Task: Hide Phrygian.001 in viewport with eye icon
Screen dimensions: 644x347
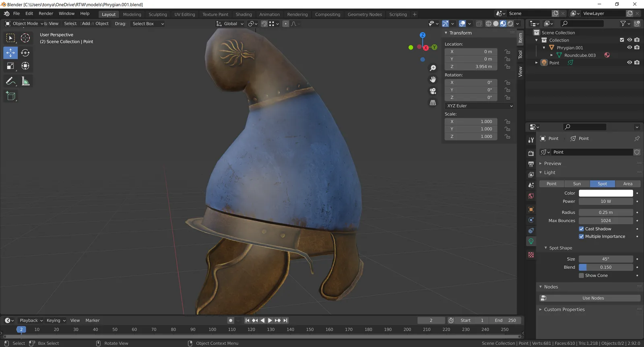Action: [630, 48]
